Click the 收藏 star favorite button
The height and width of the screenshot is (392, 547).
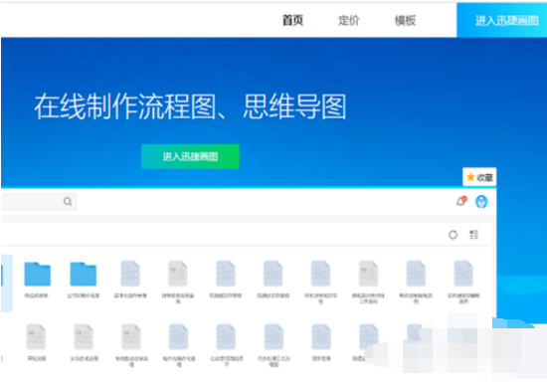[x=479, y=177]
